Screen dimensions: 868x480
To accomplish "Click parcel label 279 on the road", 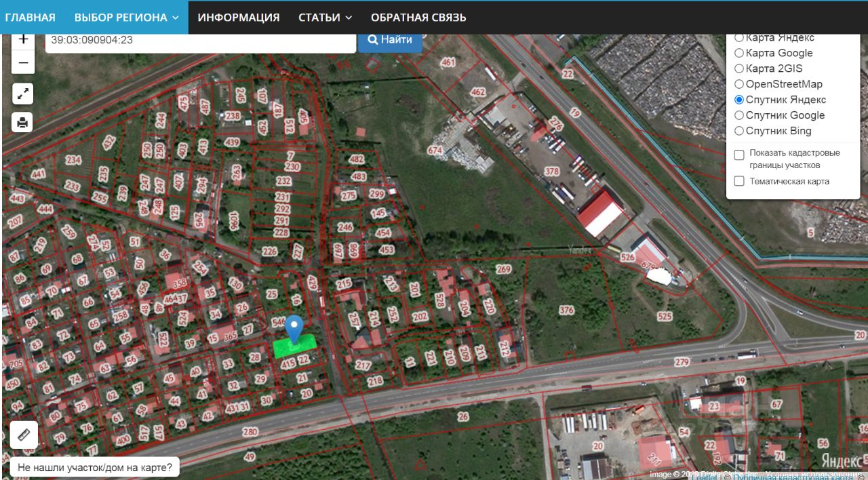I will [x=682, y=362].
